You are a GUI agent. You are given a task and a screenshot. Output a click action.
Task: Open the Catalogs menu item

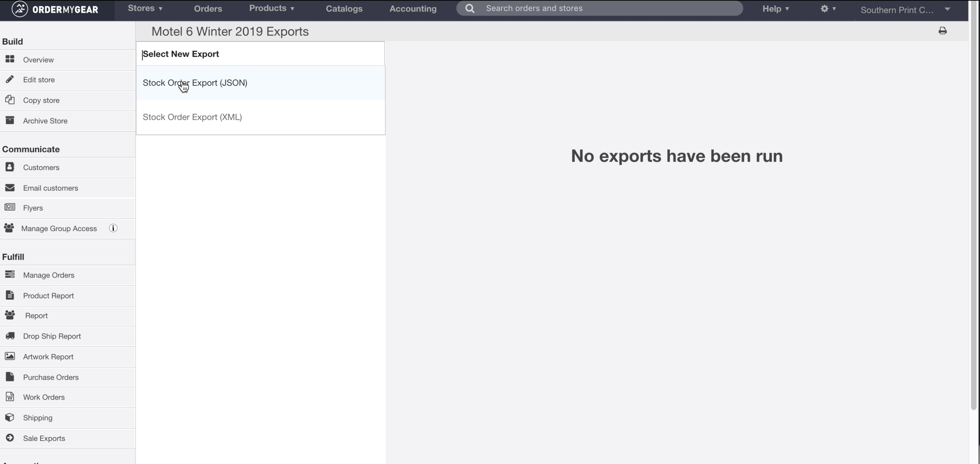coord(344,9)
